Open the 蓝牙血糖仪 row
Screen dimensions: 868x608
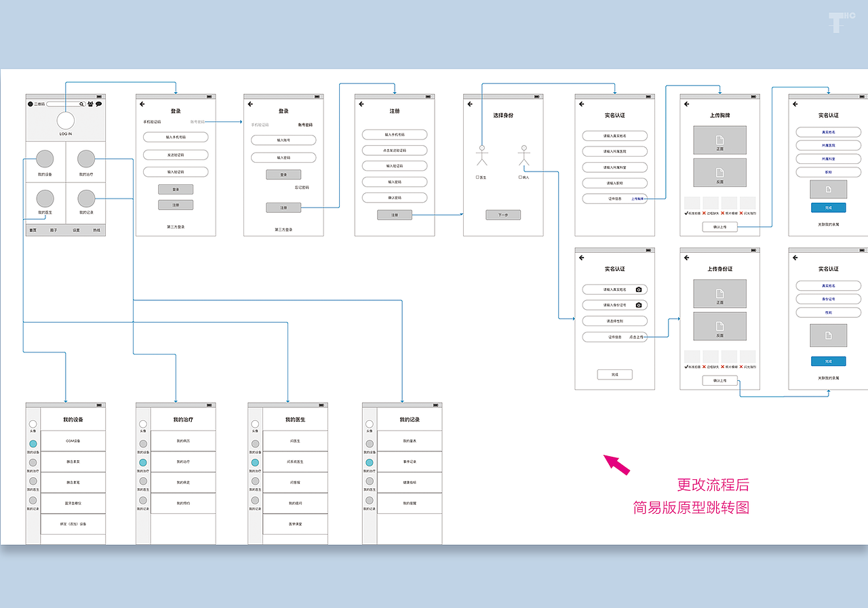(73, 503)
